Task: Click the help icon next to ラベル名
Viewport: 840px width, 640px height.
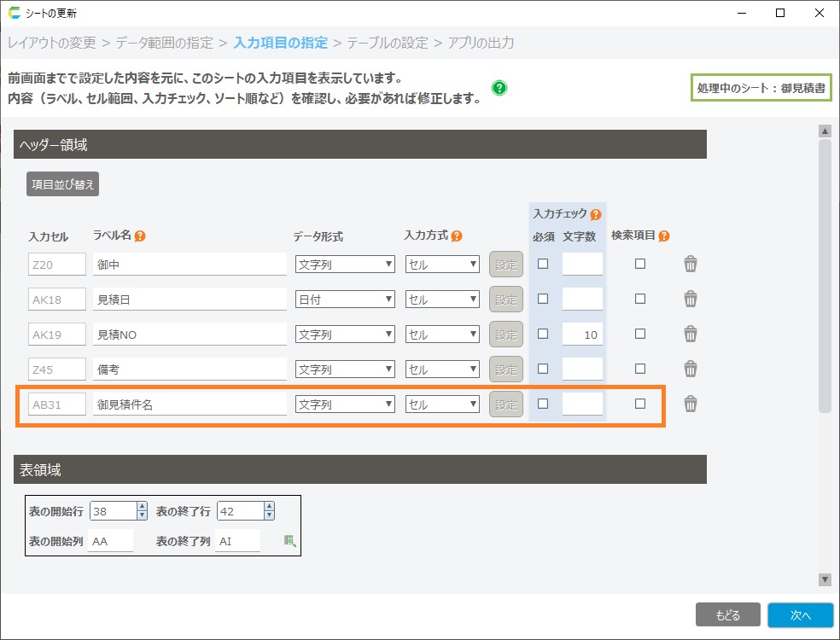Action: (140, 236)
